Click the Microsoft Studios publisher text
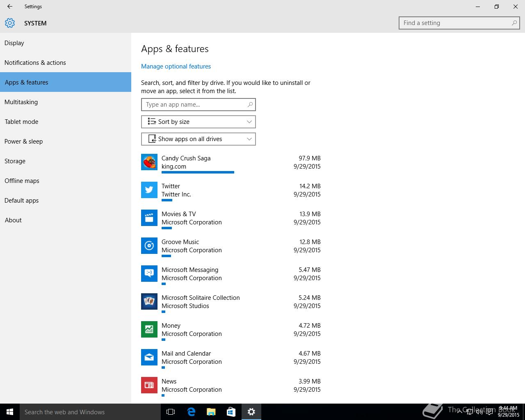 185,306
